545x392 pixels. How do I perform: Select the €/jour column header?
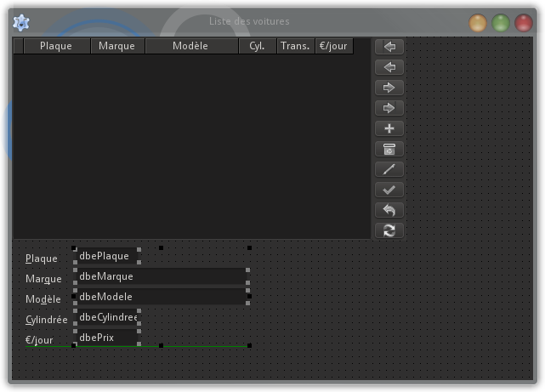333,46
